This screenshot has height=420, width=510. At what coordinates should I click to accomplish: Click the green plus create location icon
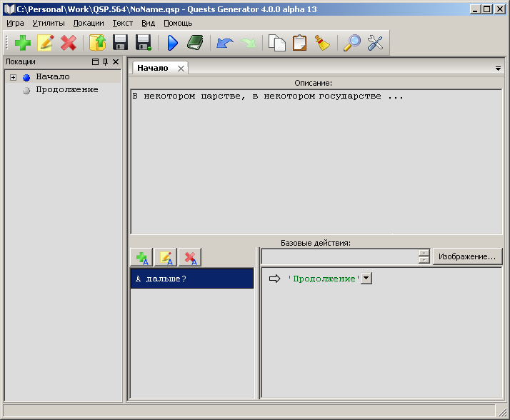[22, 43]
